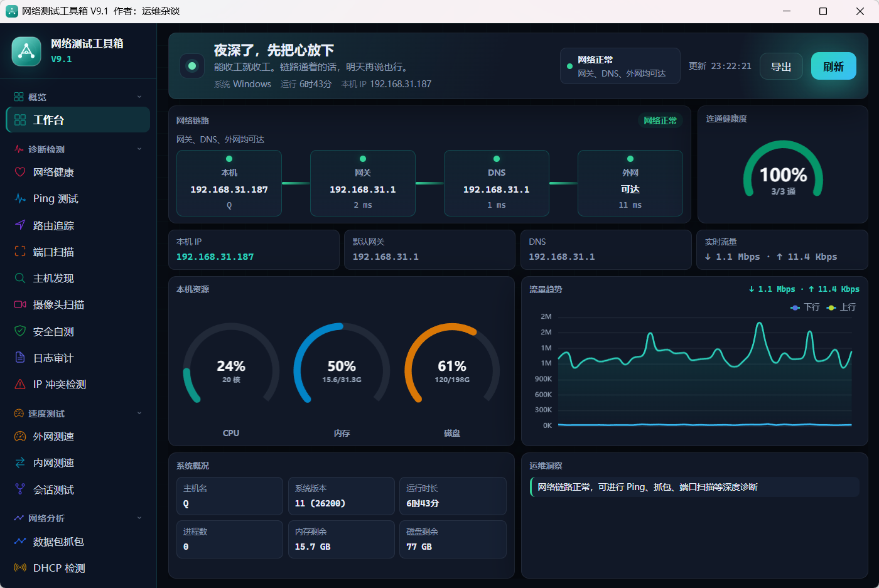Viewport: 879px width, 588px height.
Task: Click the 网络正常 green badge in 网络链路
Action: [660, 120]
